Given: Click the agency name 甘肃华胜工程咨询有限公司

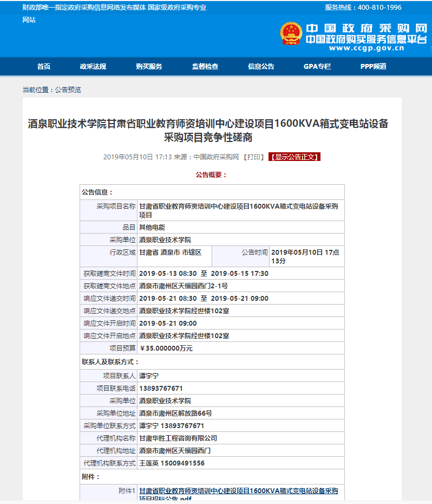Looking at the screenshot, I should (x=178, y=438).
